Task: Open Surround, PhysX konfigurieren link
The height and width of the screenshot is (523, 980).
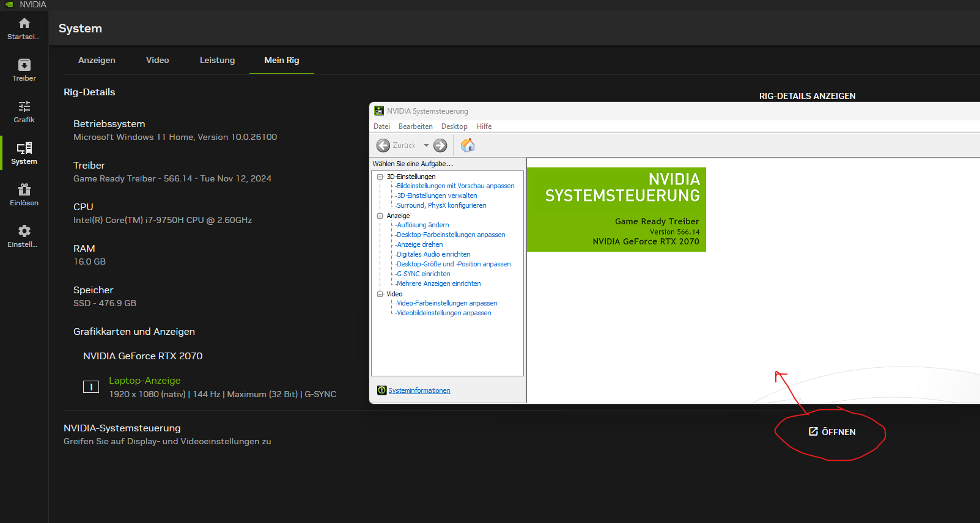Action: coord(441,205)
